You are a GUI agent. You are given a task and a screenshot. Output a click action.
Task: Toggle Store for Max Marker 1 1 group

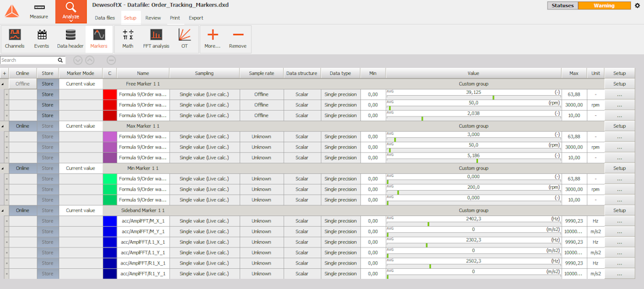[48, 126]
